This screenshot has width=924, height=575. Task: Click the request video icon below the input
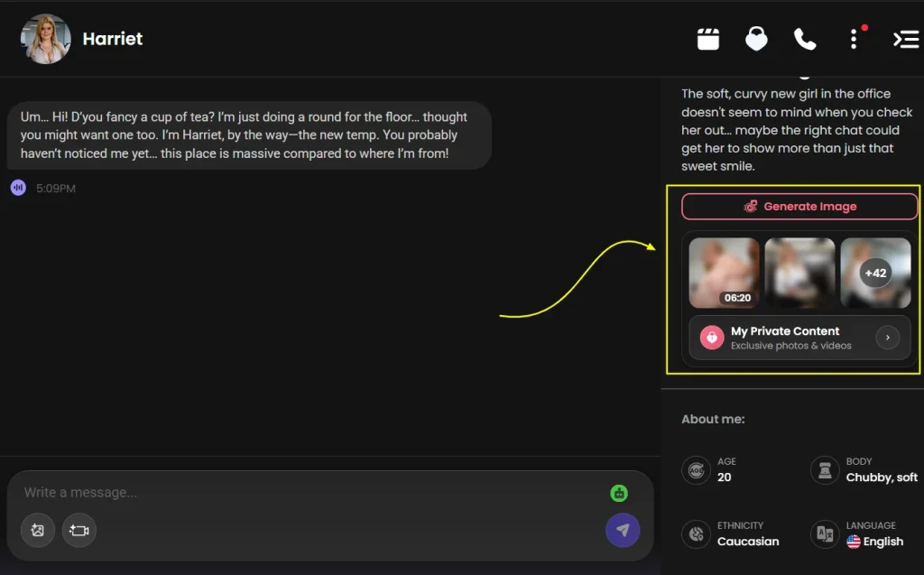point(79,530)
